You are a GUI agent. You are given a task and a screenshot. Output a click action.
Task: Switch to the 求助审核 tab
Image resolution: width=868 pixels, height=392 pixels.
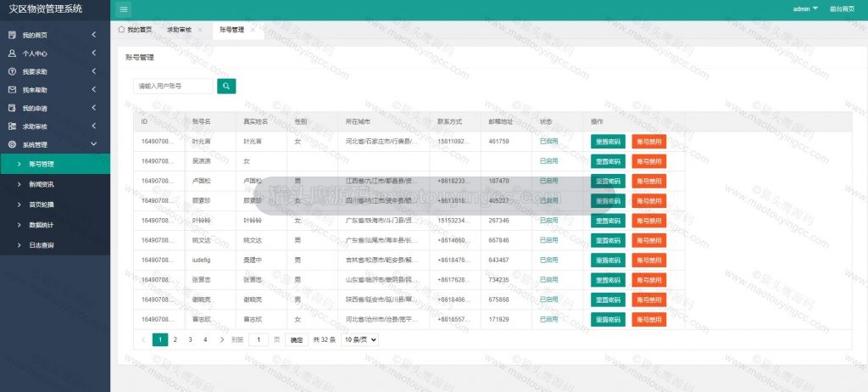[180, 30]
